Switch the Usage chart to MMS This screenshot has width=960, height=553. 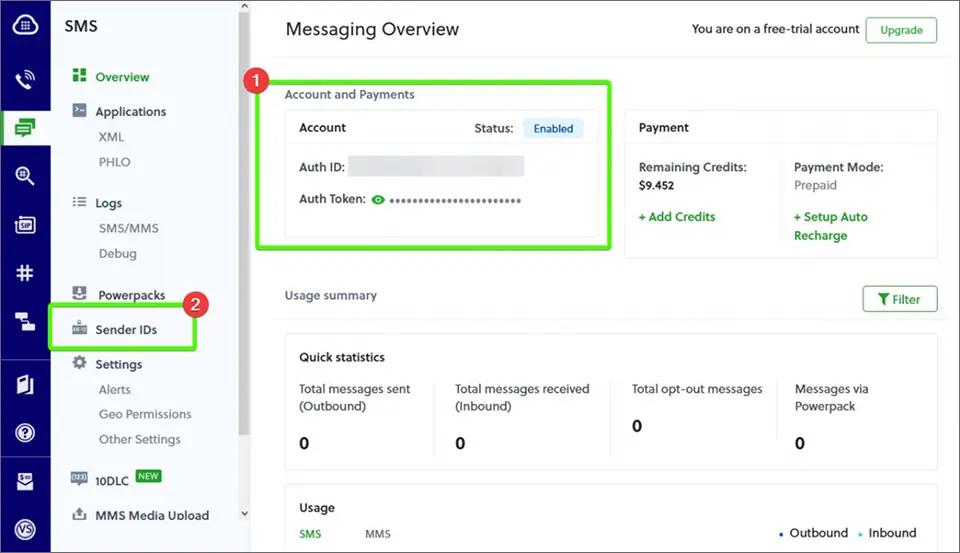click(377, 534)
